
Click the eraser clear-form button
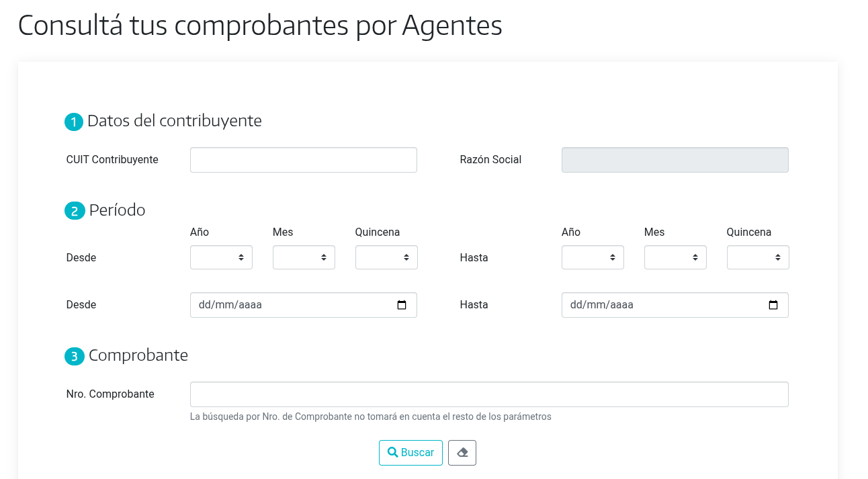point(462,453)
